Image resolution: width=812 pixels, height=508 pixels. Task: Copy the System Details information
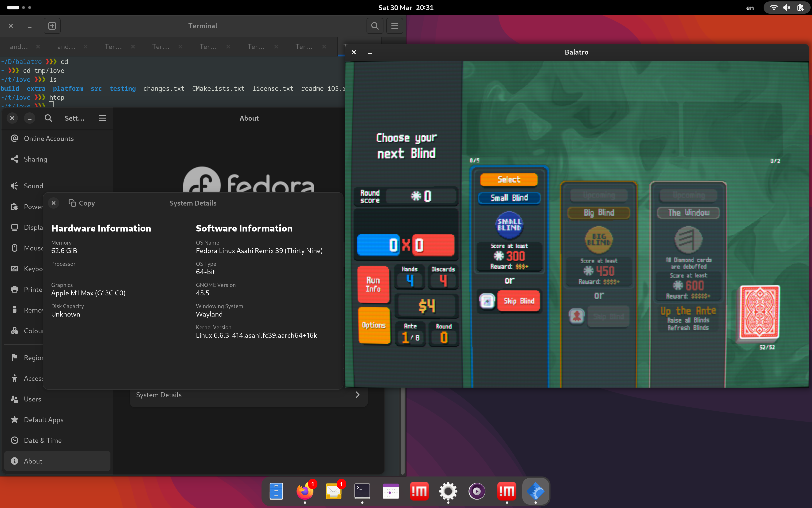82,203
